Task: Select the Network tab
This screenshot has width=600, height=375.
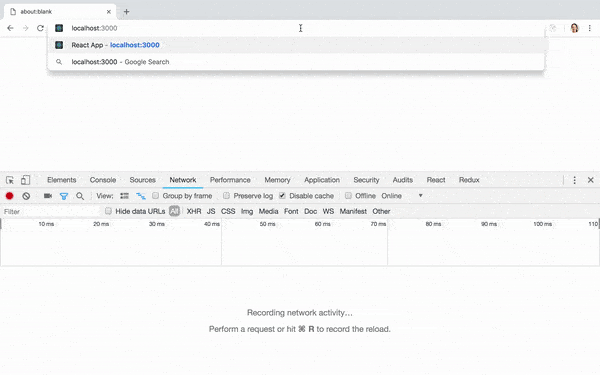Action: point(183,180)
